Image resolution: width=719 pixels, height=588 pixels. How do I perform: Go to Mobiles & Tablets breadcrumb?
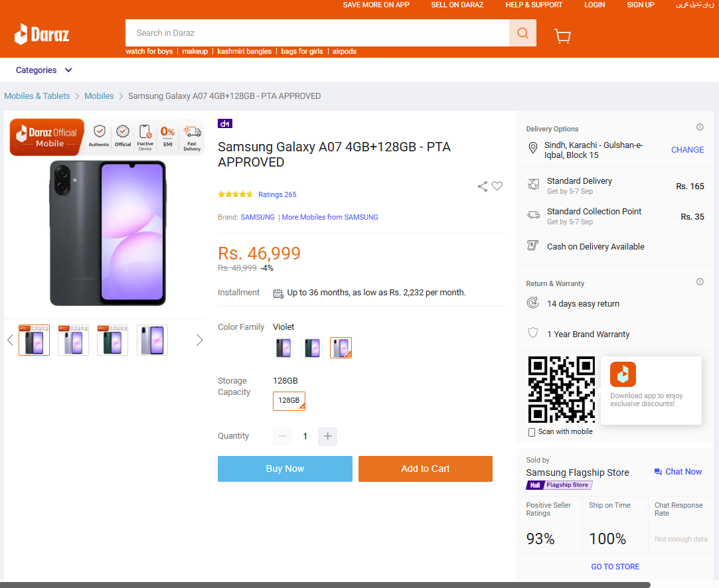[37, 96]
